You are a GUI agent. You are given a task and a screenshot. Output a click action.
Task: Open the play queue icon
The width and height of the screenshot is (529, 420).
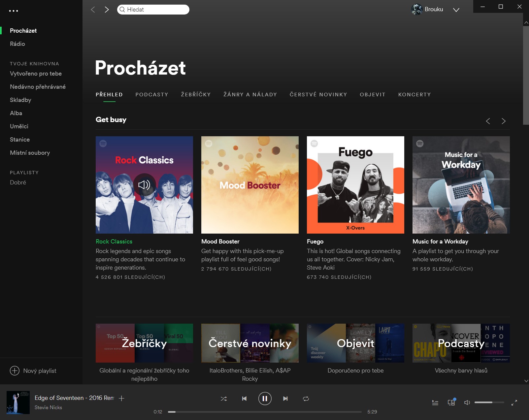click(x=435, y=403)
